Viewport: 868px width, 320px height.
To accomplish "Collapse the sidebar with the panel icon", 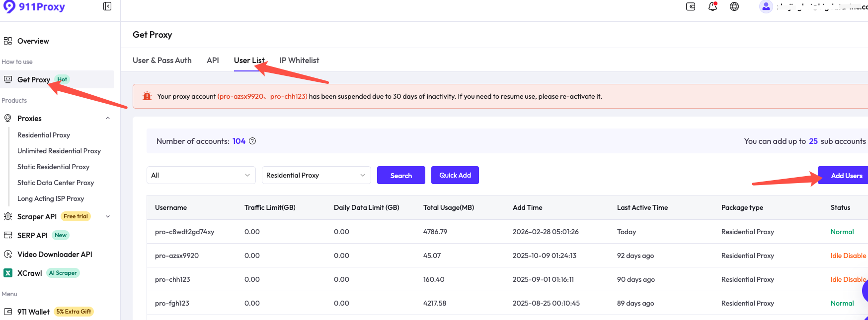I will [107, 6].
